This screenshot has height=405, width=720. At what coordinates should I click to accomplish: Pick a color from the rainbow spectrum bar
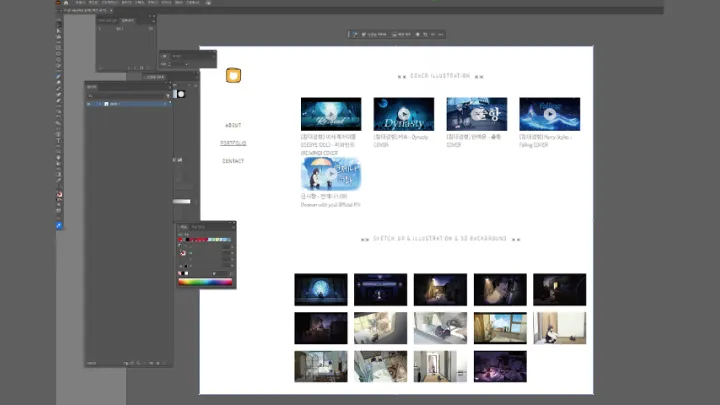click(205, 282)
